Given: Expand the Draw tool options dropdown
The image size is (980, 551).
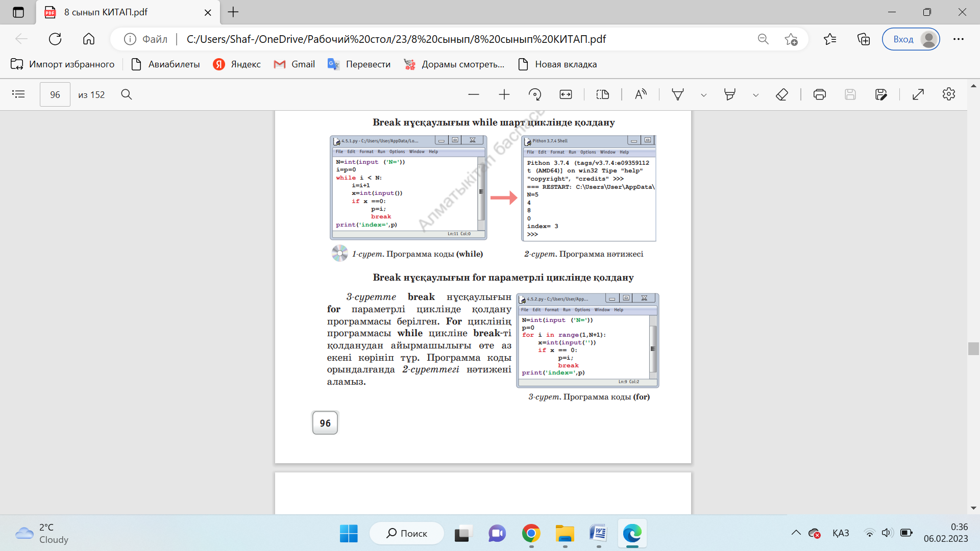Looking at the screenshot, I should [x=704, y=95].
